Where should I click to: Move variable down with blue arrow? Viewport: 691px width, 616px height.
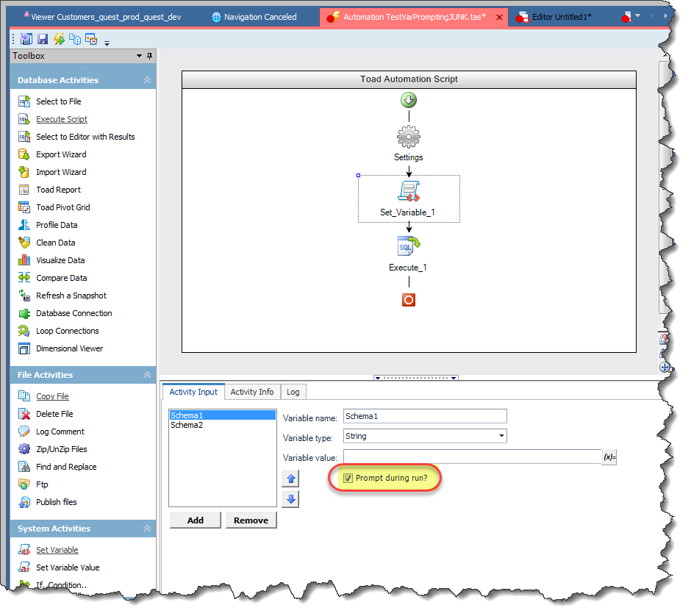point(291,499)
